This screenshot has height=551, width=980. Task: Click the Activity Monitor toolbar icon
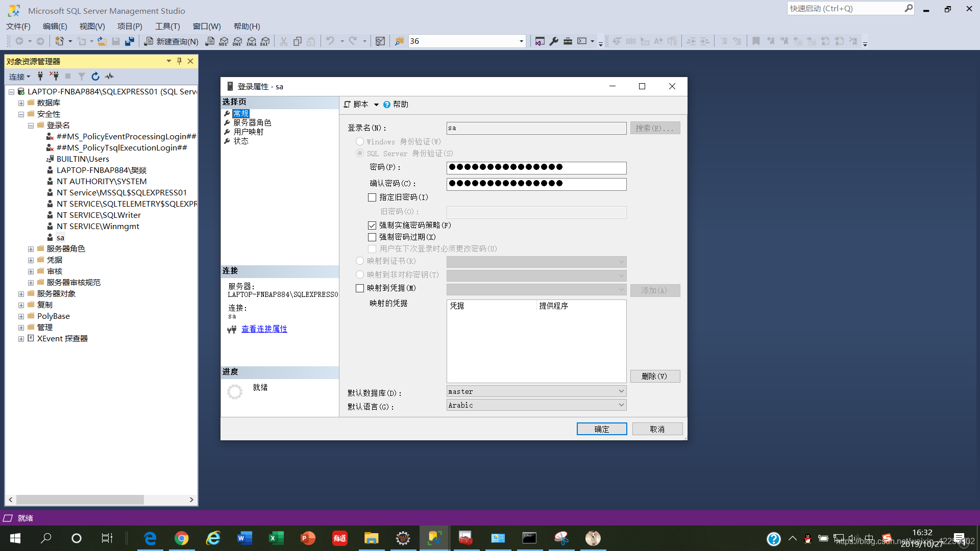coord(380,41)
